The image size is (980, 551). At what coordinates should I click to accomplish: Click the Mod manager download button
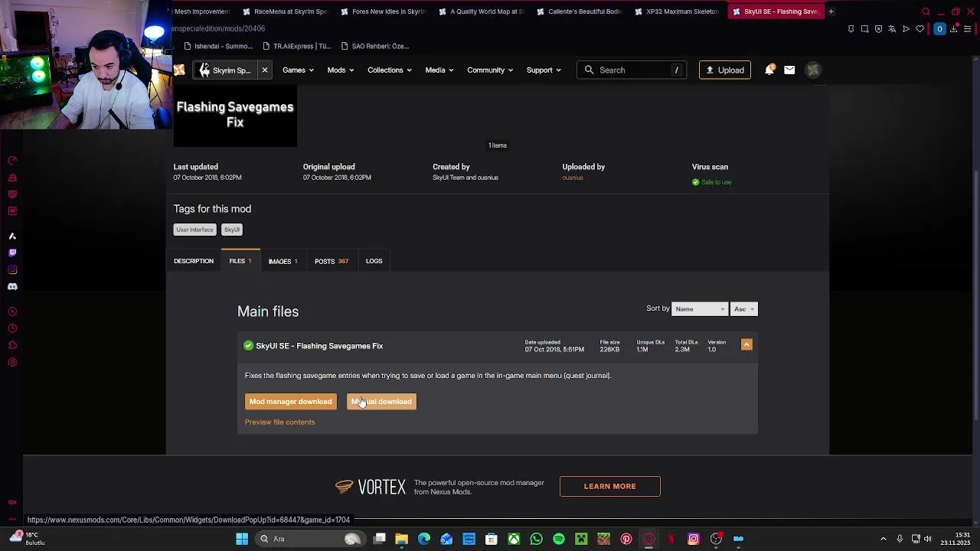click(290, 402)
